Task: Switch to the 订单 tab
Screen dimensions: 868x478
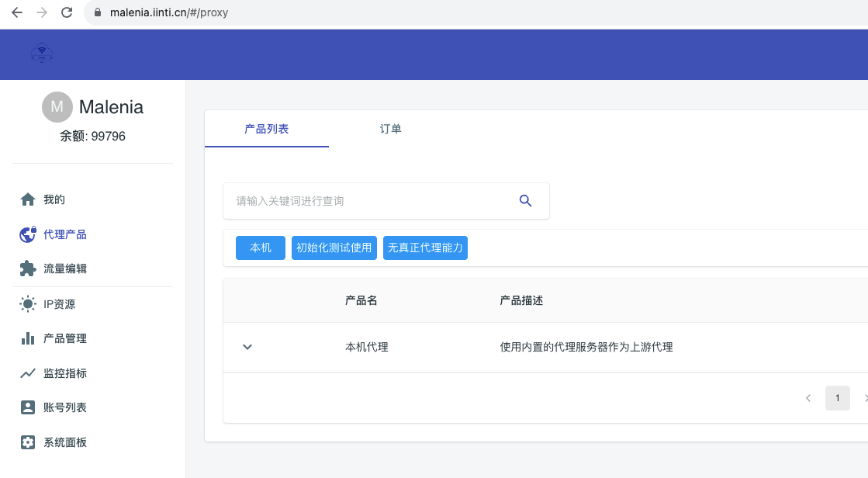Action: 390,129
